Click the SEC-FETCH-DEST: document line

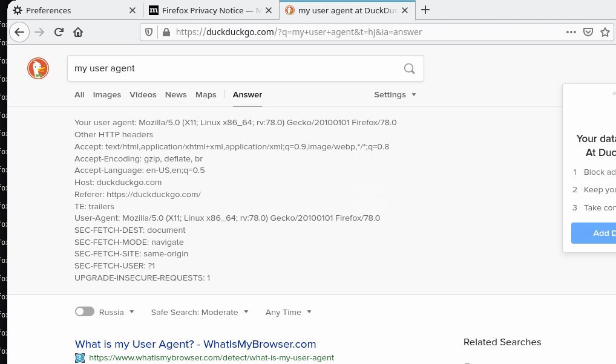tap(129, 230)
